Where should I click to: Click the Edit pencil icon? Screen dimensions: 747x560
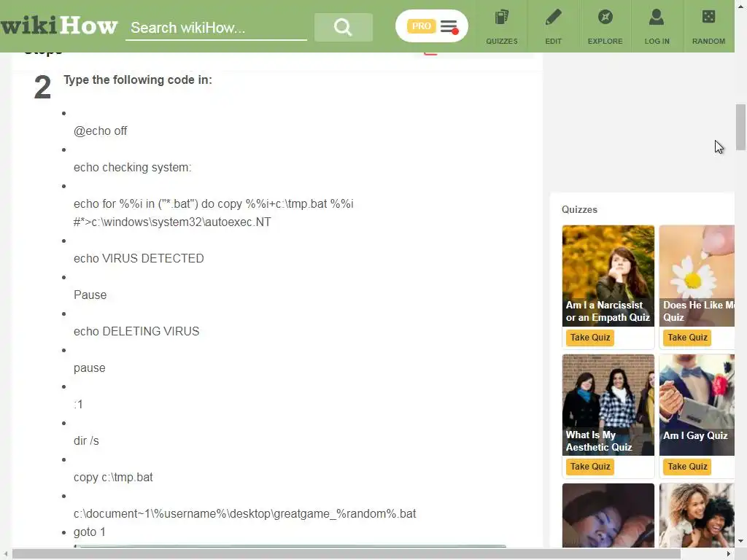[553, 17]
